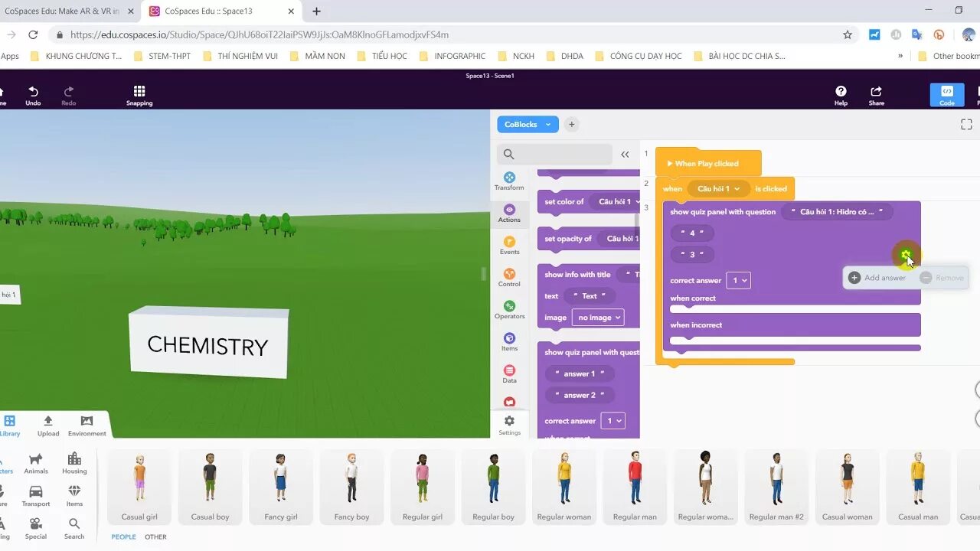Select the Control block category

point(509,278)
